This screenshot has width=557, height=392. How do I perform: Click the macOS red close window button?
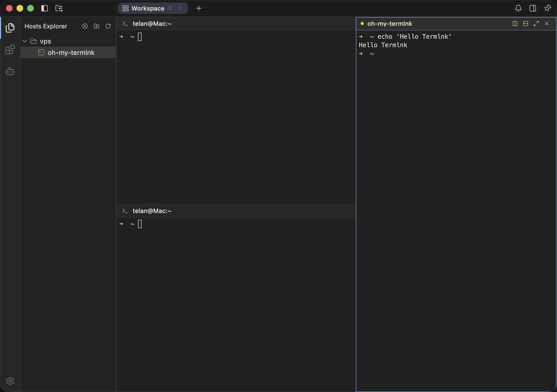point(9,8)
